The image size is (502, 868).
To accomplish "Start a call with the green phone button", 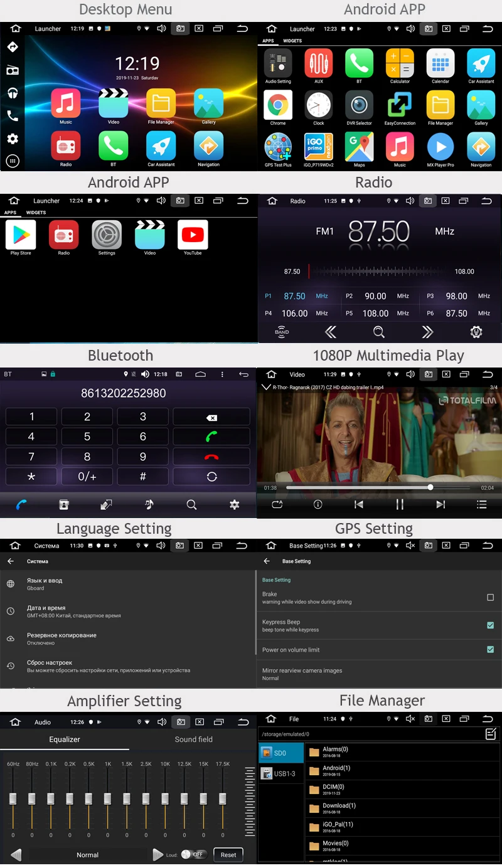I will coord(211,436).
